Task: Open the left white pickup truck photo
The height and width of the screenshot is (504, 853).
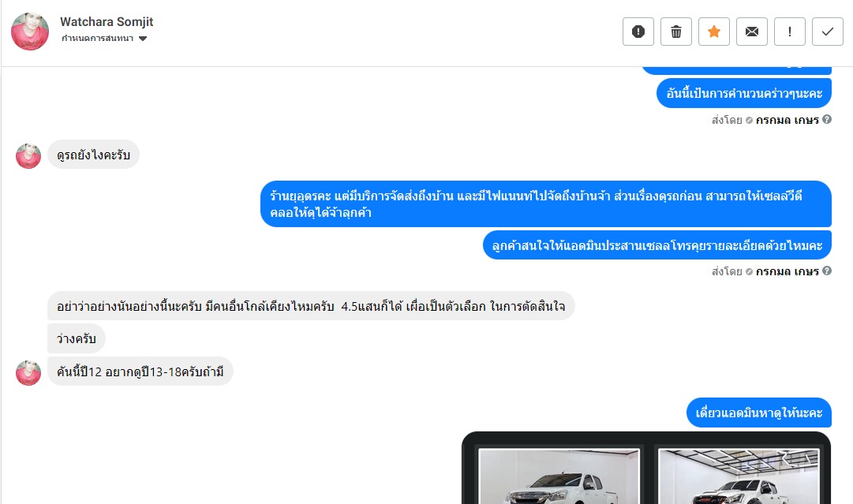Action: [x=559, y=476]
